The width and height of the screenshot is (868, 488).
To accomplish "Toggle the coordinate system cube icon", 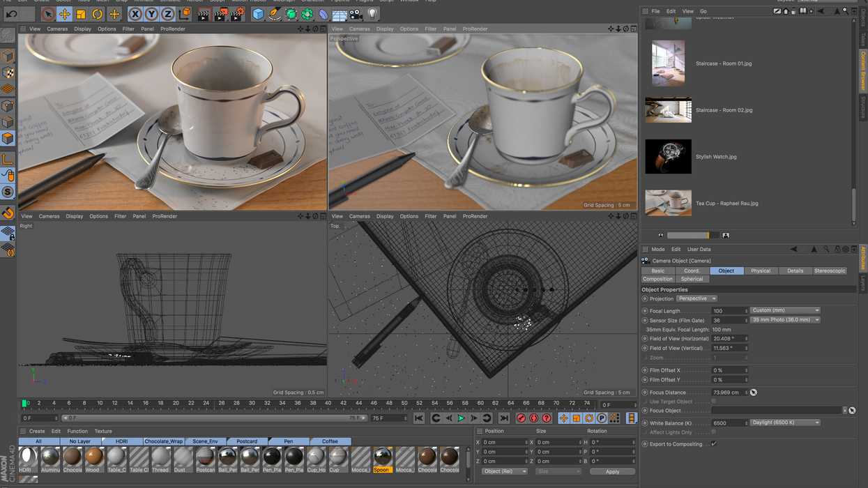I will point(185,13).
